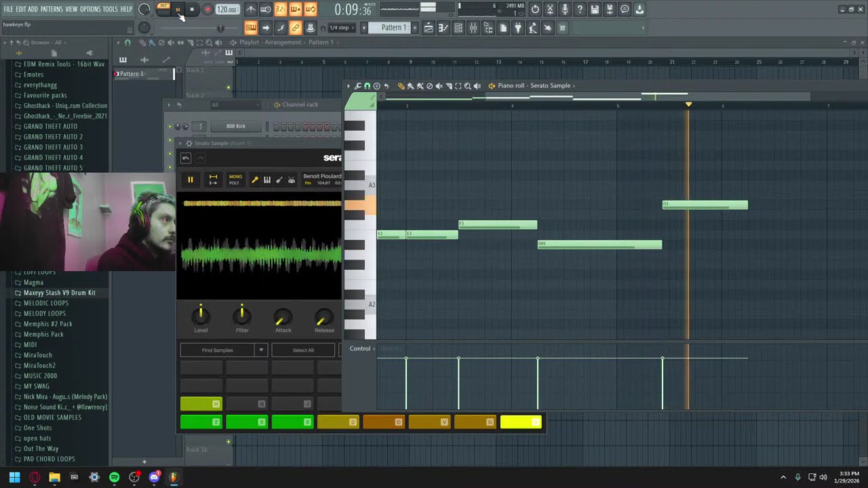Open the Playlist view icon

point(429,28)
